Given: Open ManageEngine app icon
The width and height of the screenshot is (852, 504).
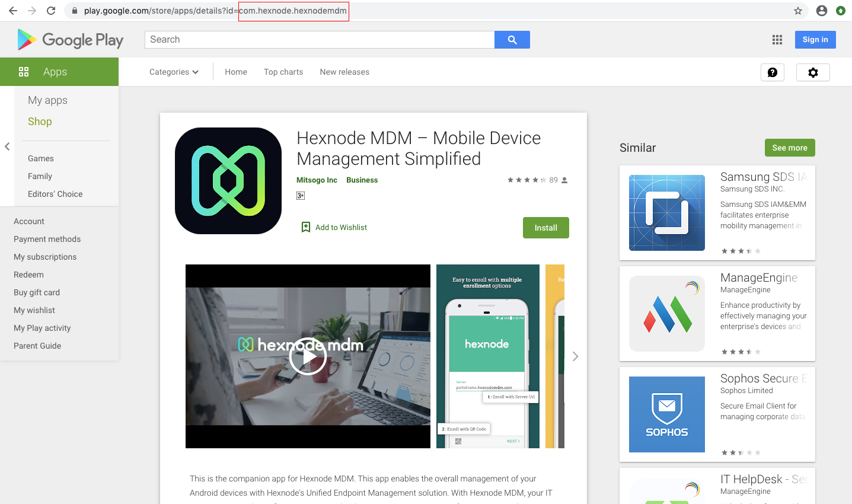Looking at the screenshot, I should 667,314.
